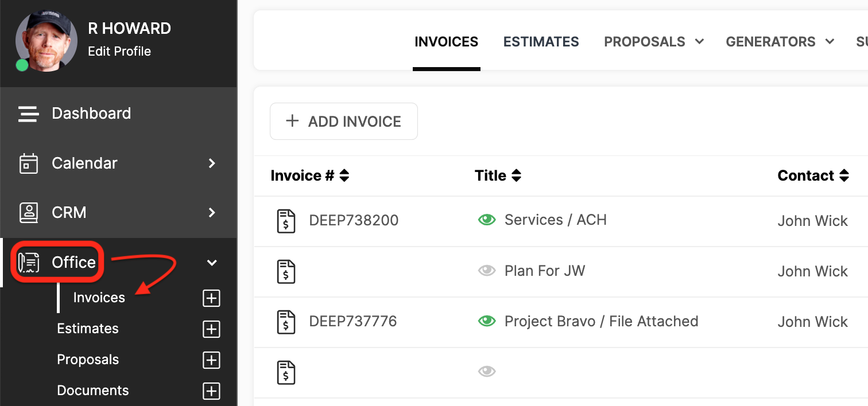Expand the CRM submenu chevron
Screen dimensions: 868x406
tap(212, 213)
